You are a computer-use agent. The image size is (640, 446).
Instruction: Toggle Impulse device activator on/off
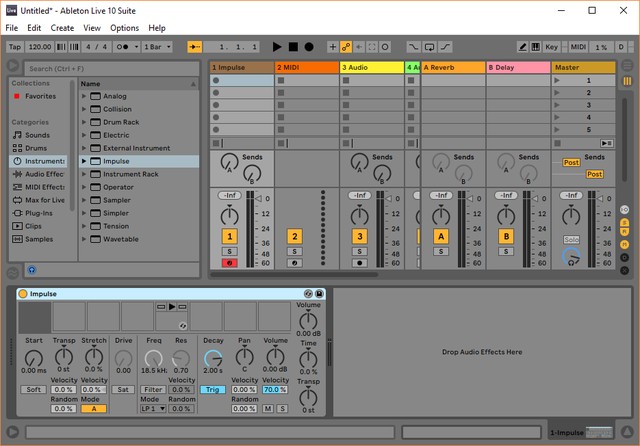[25, 294]
